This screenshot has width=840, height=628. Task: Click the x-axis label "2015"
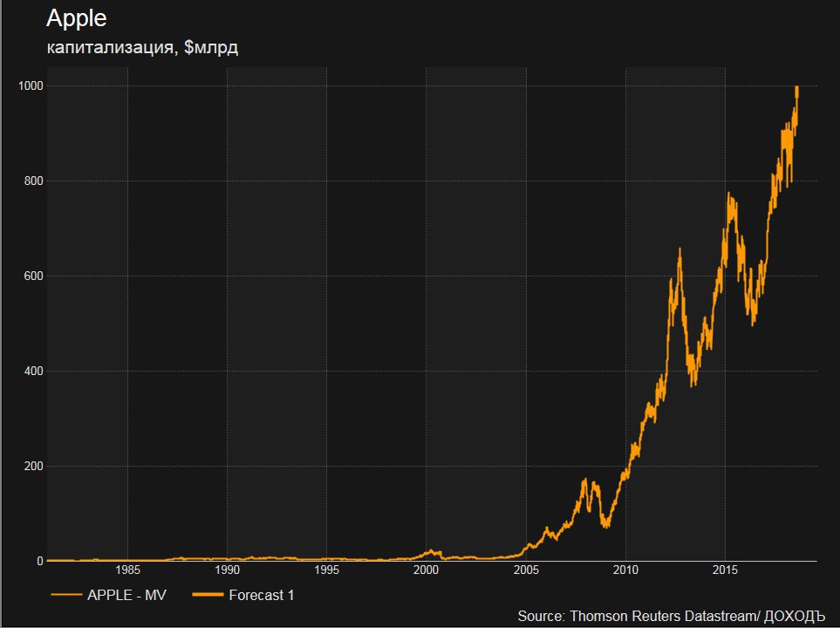(726, 570)
